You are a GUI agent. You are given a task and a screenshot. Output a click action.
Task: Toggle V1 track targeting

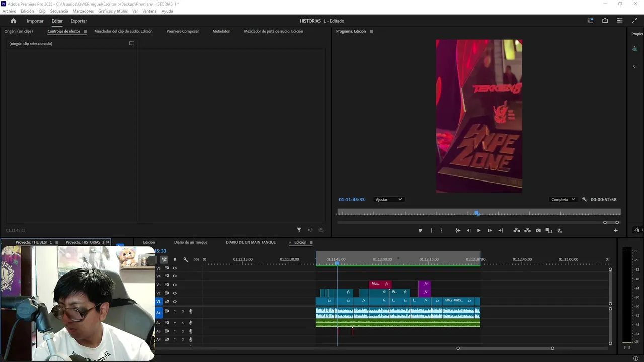158,301
